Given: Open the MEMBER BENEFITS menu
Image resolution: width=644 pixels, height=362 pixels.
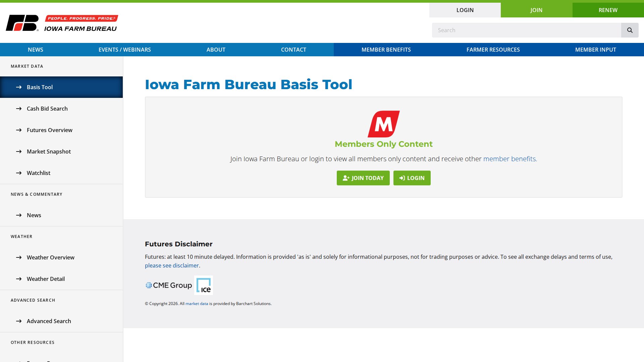Looking at the screenshot, I should [386, 50].
